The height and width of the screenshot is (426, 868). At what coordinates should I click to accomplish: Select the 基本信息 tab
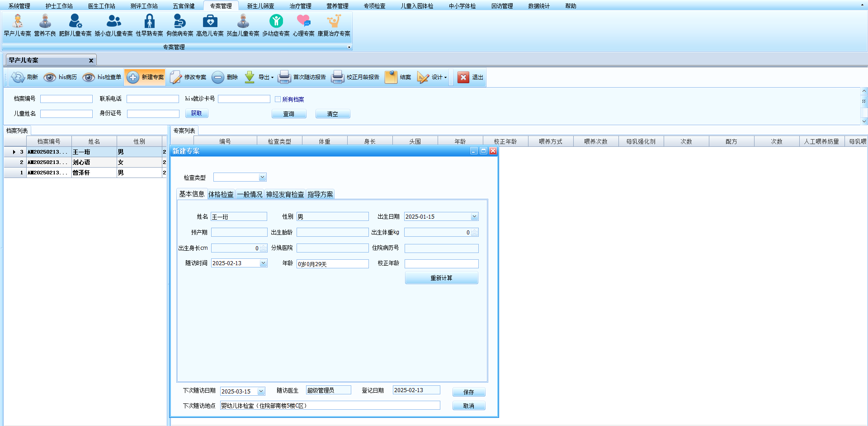point(192,194)
